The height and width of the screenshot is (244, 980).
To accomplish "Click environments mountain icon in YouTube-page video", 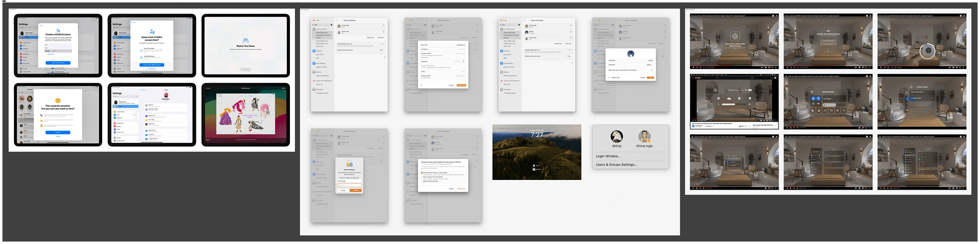I will pyautogui.click(x=729, y=98).
